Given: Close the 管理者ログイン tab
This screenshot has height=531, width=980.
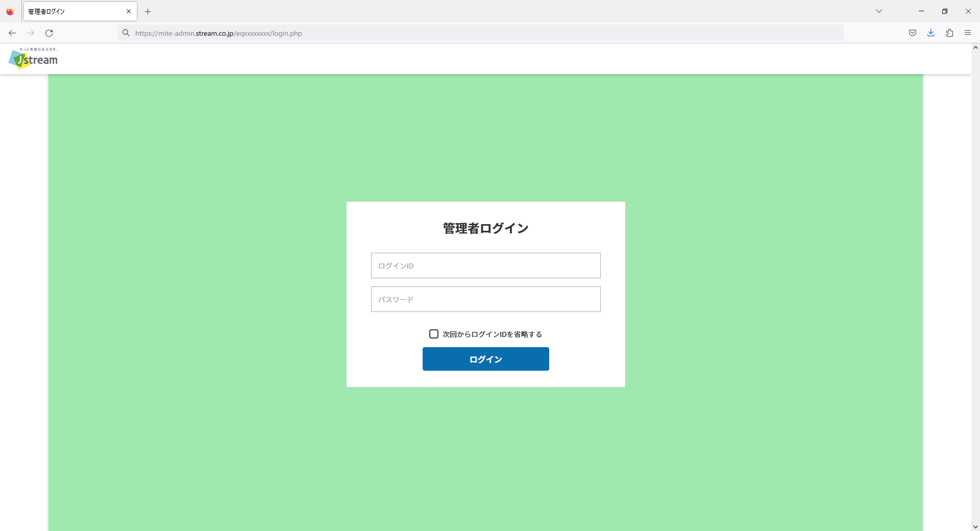Looking at the screenshot, I should (x=129, y=11).
